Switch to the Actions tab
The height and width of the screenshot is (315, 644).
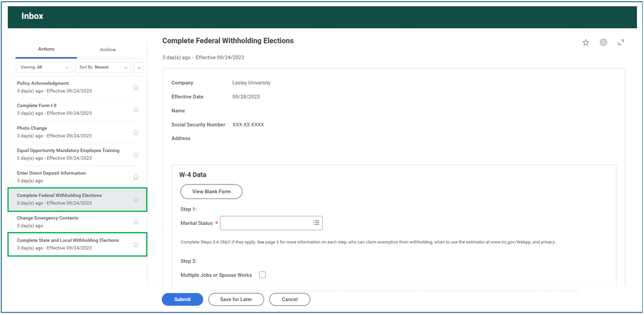pos(46,49)
